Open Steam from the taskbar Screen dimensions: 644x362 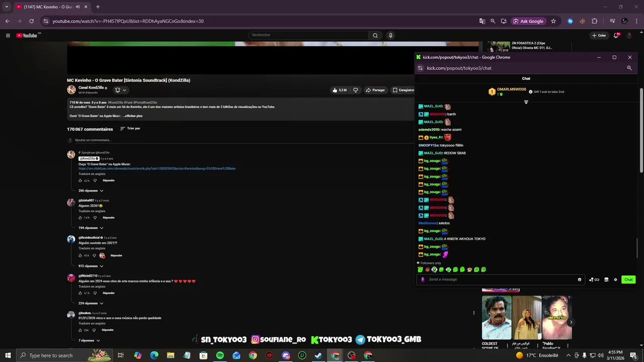click(x=318, y=355)
